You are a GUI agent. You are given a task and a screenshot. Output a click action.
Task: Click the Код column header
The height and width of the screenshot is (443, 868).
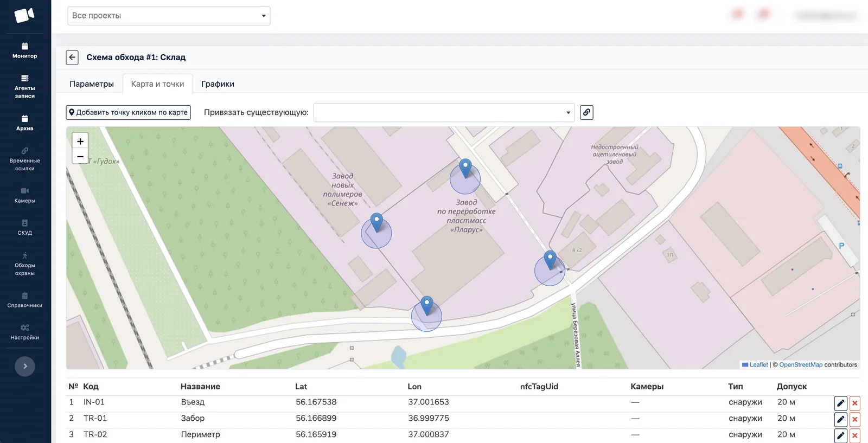click(x=91, y=387)
